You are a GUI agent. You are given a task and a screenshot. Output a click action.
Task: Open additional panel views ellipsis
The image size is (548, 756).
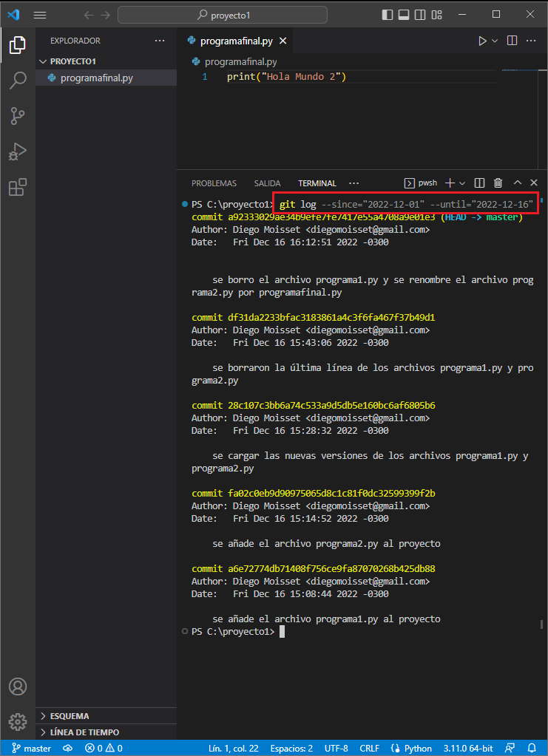click(x=354, y=183)
